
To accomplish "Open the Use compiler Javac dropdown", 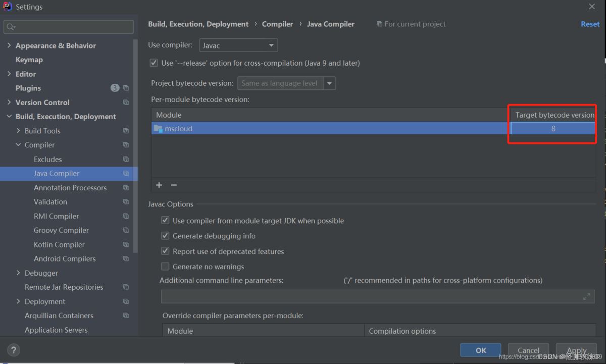I will tap(238, 45).
